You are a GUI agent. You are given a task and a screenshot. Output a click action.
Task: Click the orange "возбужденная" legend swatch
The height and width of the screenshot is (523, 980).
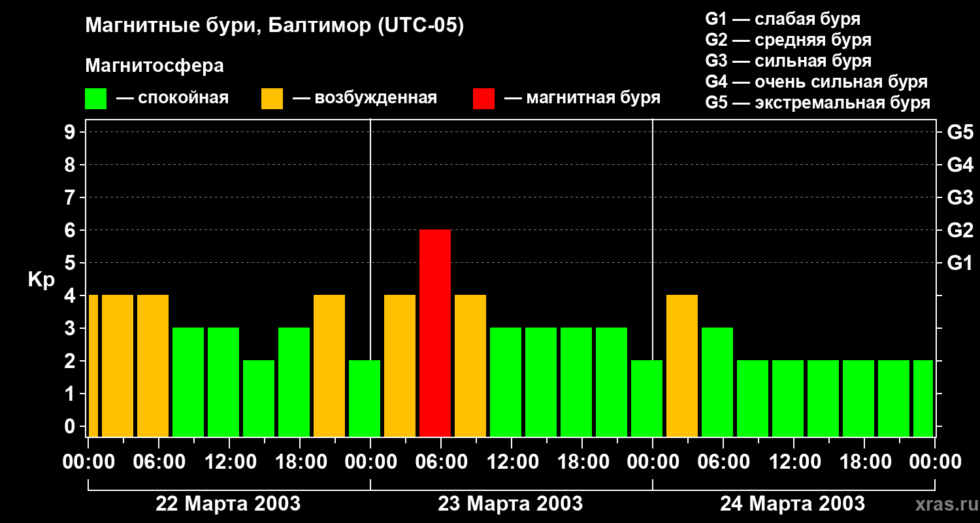click(272, 99)
